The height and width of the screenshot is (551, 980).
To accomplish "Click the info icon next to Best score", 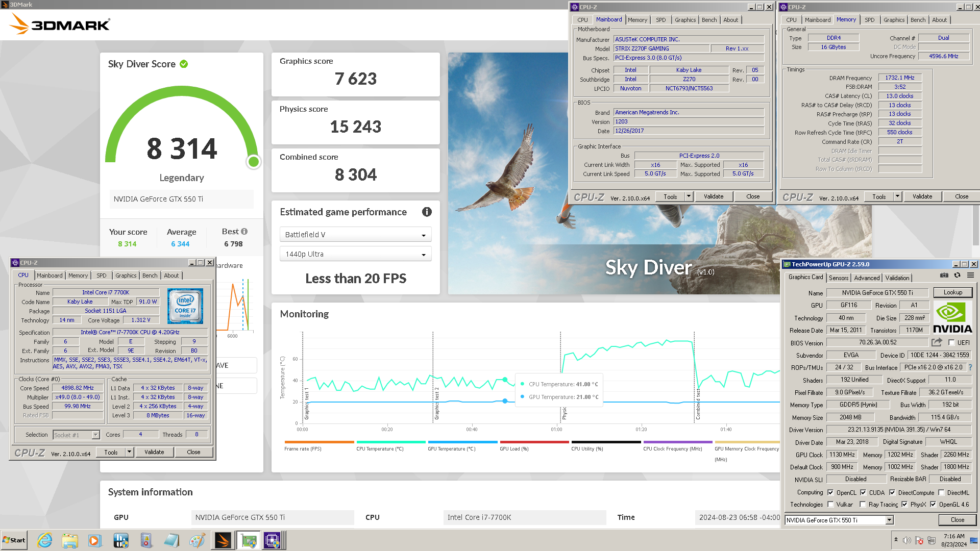I will [244, 232].
